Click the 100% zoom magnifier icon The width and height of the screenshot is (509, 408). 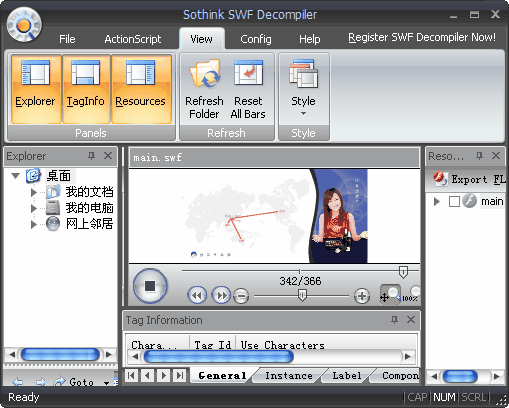click(x=412, y=294)
